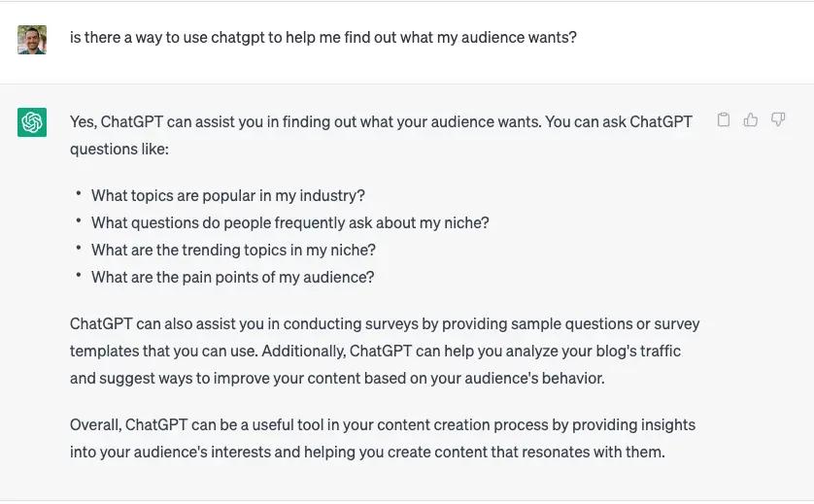Click the copy to clipboard icon
This screenshot has height=504, width=814.
tap(723, 119)
